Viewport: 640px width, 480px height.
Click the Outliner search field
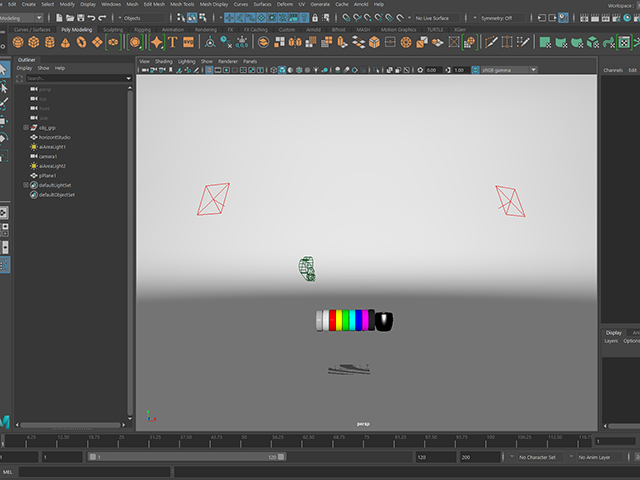tap(76, 78)
